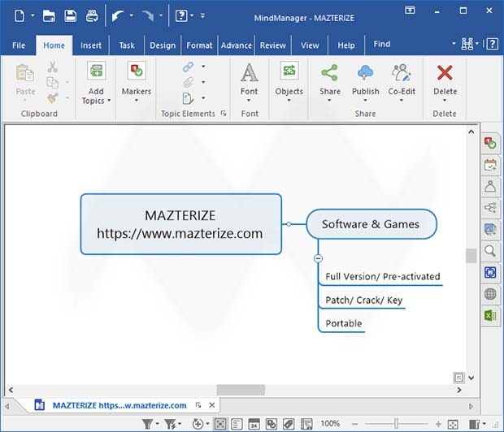504x432 pixels.
Task: Click the Copy icon in Clipboard group
Action: click(52, 83)
